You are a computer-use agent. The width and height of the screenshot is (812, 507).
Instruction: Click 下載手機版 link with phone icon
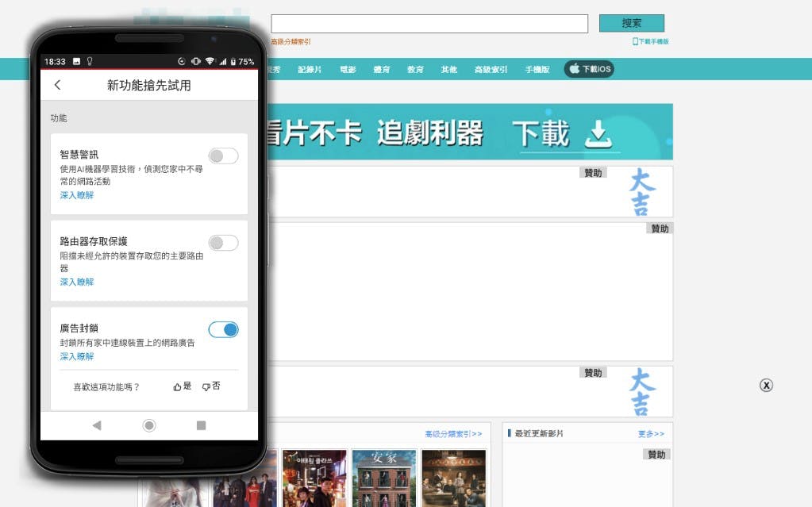[650, 41]
